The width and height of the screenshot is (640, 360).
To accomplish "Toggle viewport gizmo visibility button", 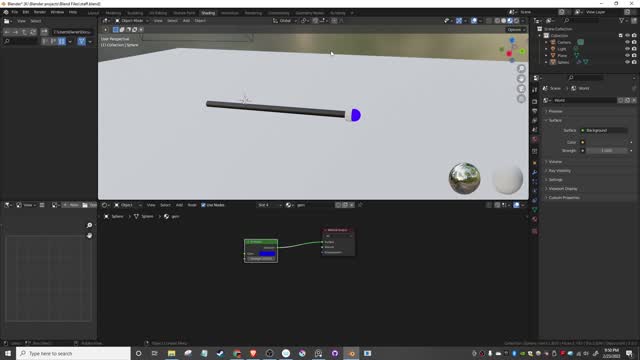I will click(459, 20).
